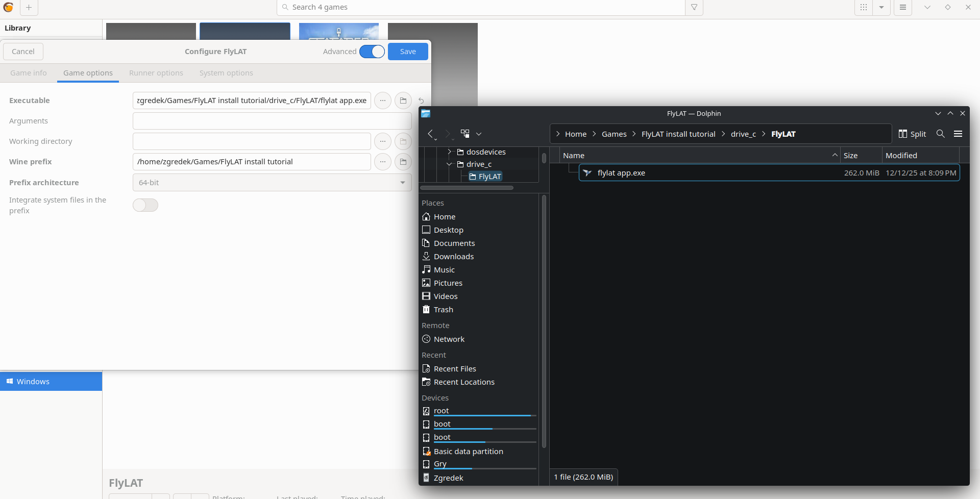Viewport: 980px width, 499px height.
Task: Collapse the drive_c folder tree node
Action: point(449,164)
